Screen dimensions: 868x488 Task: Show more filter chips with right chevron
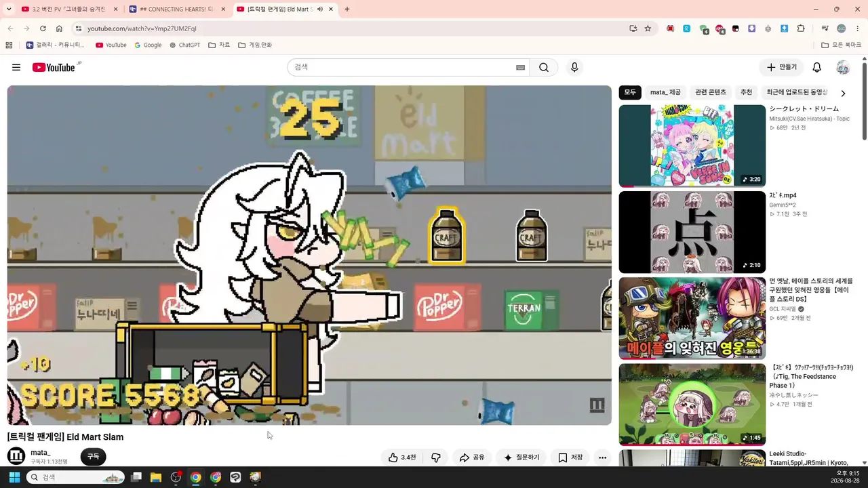[843, 94]
